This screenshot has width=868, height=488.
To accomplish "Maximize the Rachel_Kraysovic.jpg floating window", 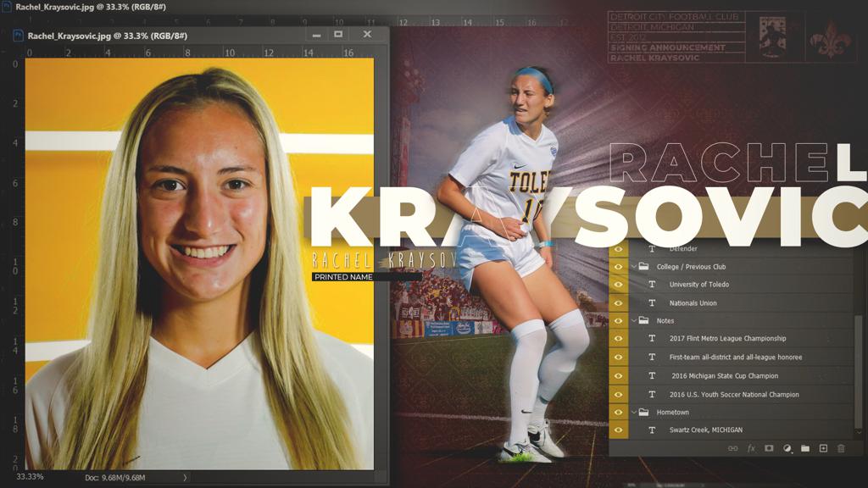I will click(x=338, y=34).
